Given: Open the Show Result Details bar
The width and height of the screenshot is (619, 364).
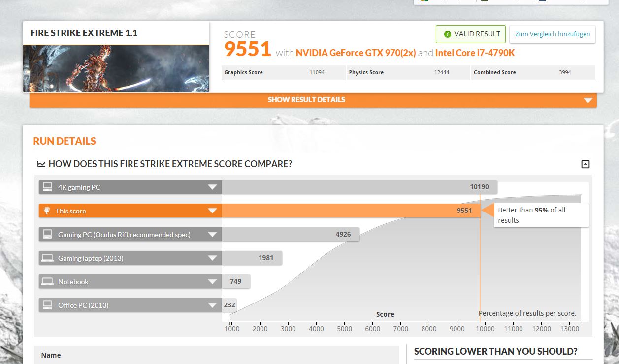Looking at the screenshot, I should click(x=313, y=100).
